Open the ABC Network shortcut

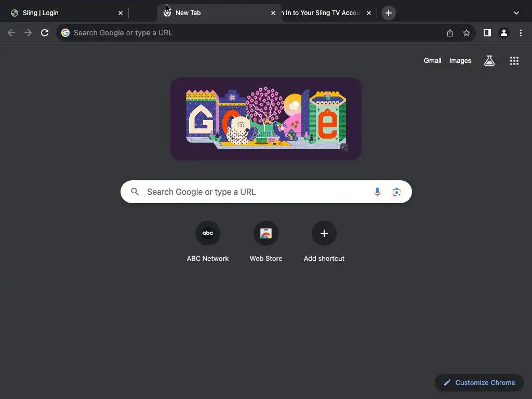(x=208, y=242)
